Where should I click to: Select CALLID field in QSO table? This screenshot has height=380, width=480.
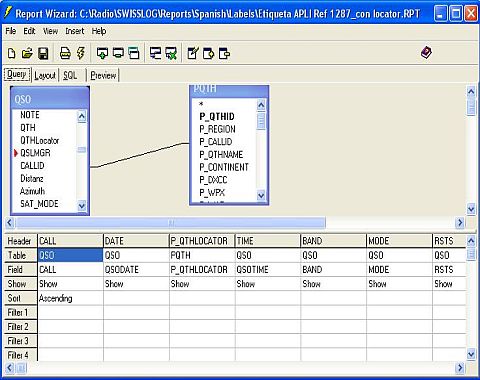click(x=32, y=166)
